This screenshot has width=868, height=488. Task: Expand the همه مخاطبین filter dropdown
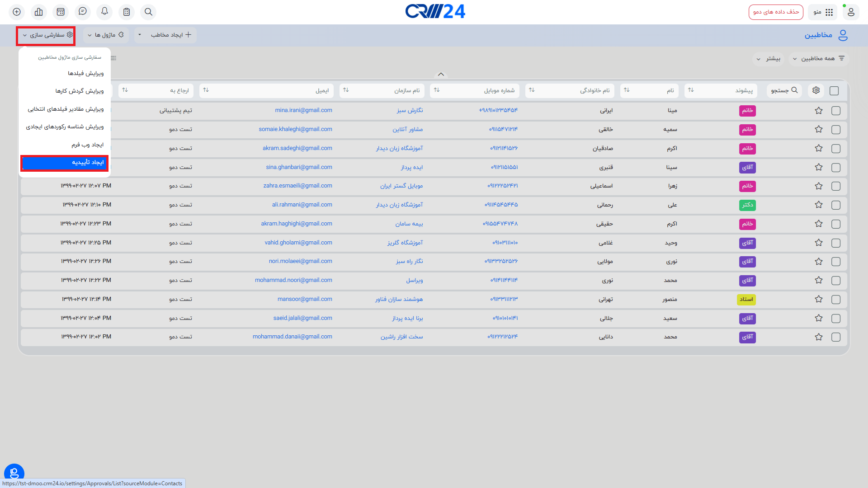(x=819, y=58)
